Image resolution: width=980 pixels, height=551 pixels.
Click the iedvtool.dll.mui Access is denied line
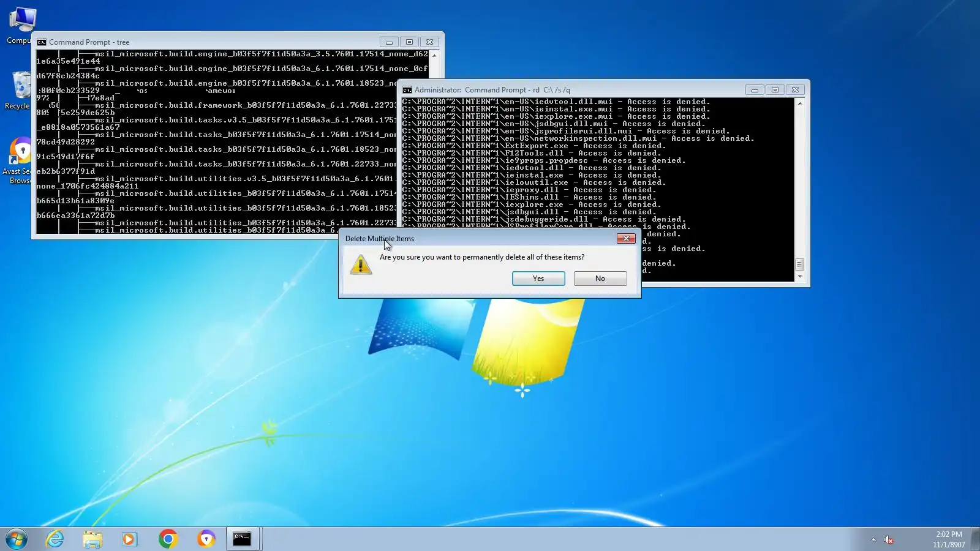556,102
